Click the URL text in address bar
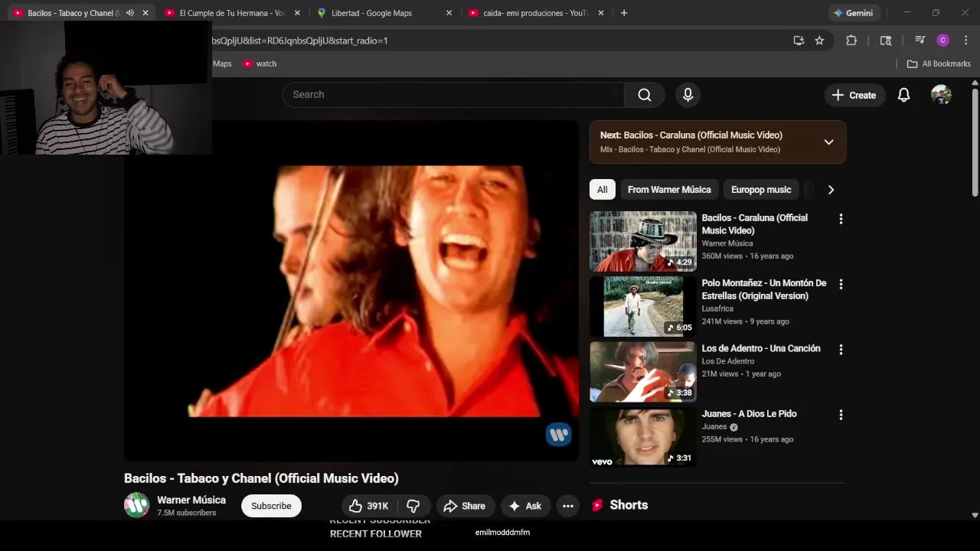 coord(299,41)
